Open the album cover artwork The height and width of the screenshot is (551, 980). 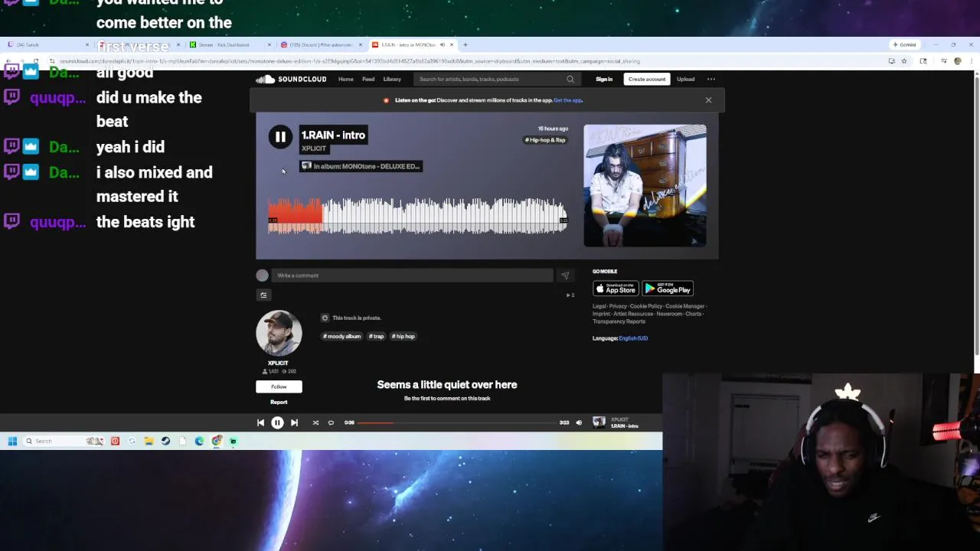click(645, 186)
